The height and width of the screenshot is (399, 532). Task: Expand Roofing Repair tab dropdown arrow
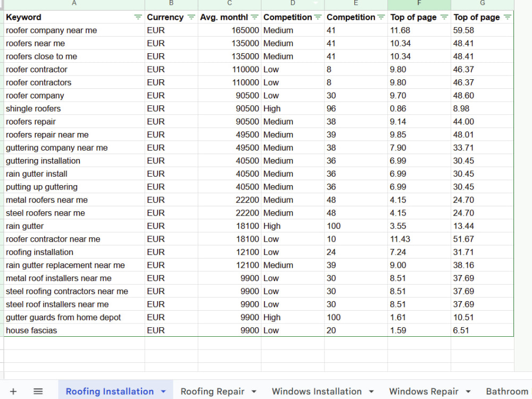pos(254,392)
